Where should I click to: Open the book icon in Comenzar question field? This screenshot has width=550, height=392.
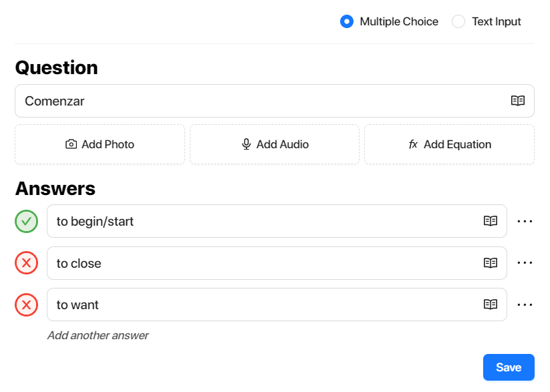[517, 101]
